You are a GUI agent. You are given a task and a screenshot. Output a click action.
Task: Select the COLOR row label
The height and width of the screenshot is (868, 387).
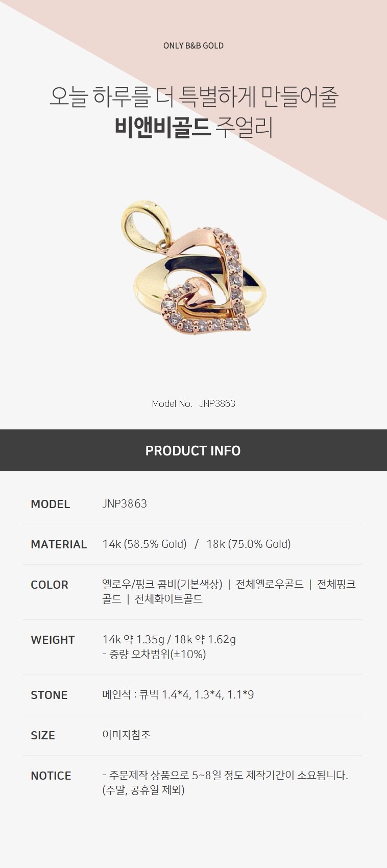[50, 585]
